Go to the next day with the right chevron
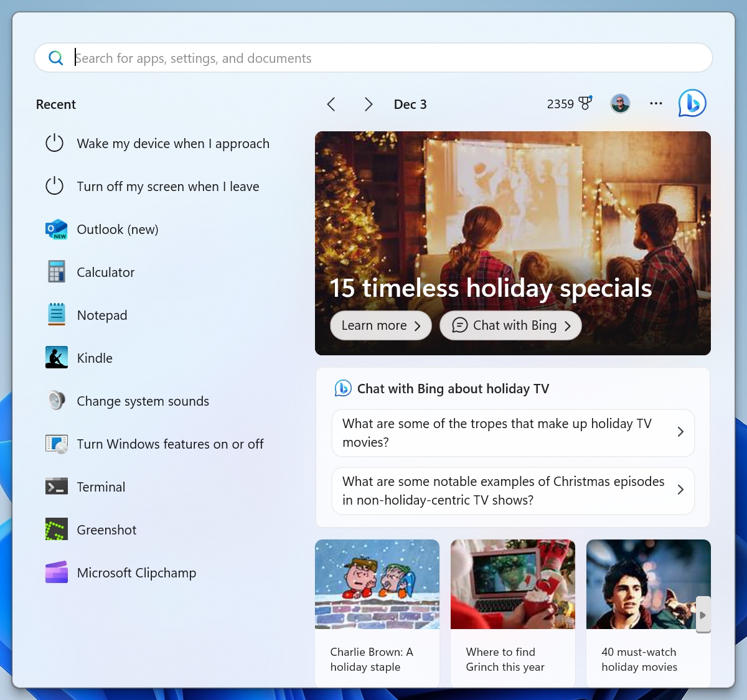Image resolution: width=747 pixels, height=700 pixels. pos(369,105)
